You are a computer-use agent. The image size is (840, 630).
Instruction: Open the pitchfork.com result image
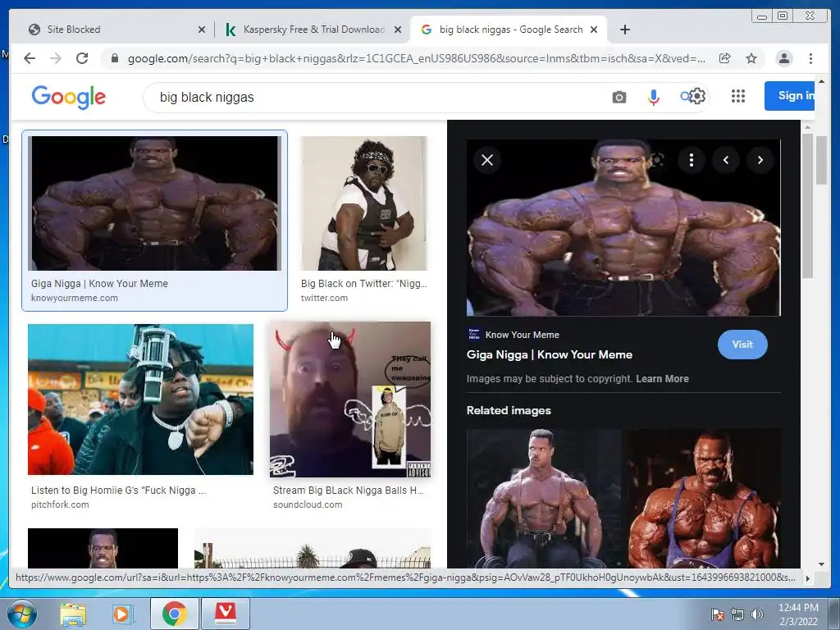click(140, 399)
